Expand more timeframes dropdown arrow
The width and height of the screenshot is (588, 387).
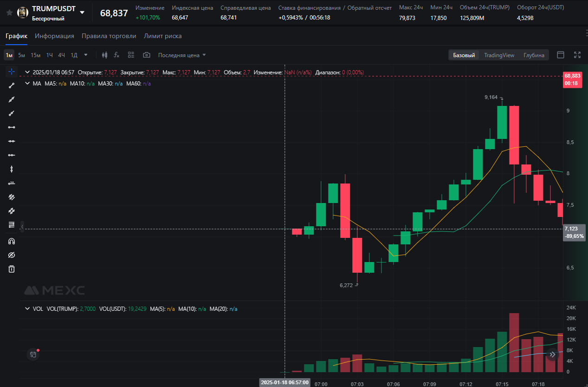point(86,55)
